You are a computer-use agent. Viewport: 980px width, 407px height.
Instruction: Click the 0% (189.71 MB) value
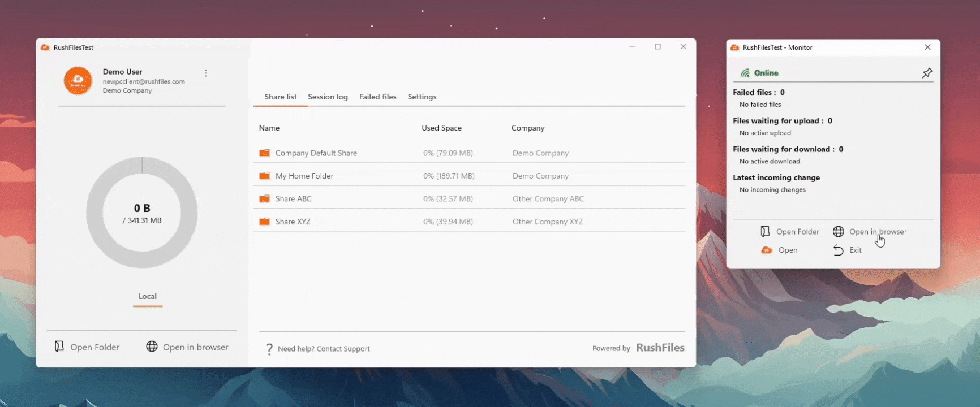point(449,176)
